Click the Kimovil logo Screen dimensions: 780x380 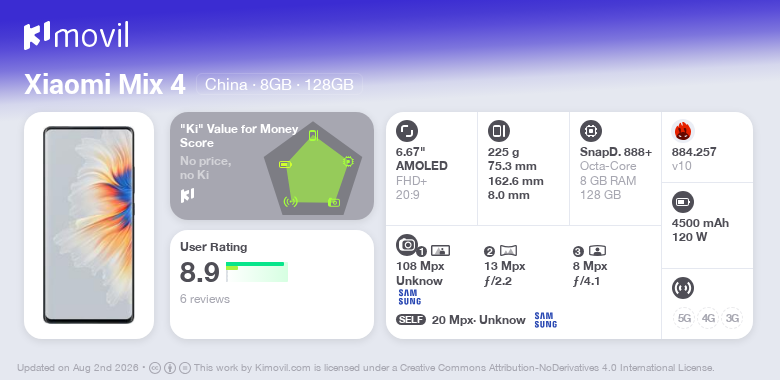(76, 36)
